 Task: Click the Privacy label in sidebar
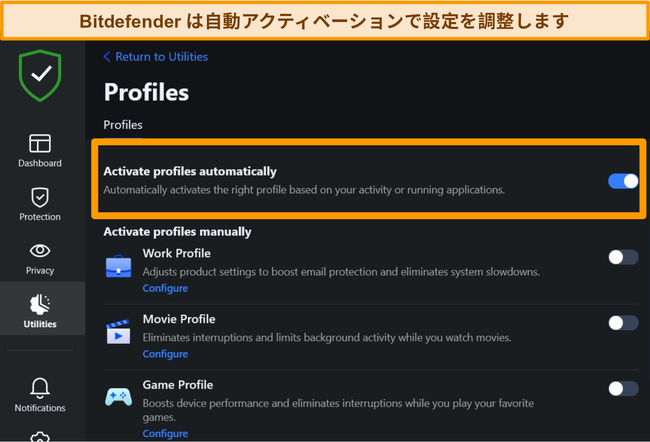pyautogui.click(x=40, y=270)
